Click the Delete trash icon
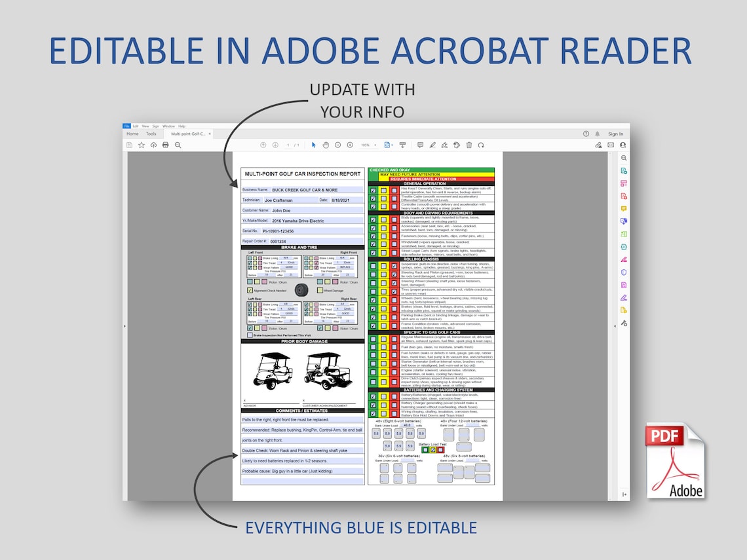Viewport: 747px width, 560px height. (x=469, y=145)
